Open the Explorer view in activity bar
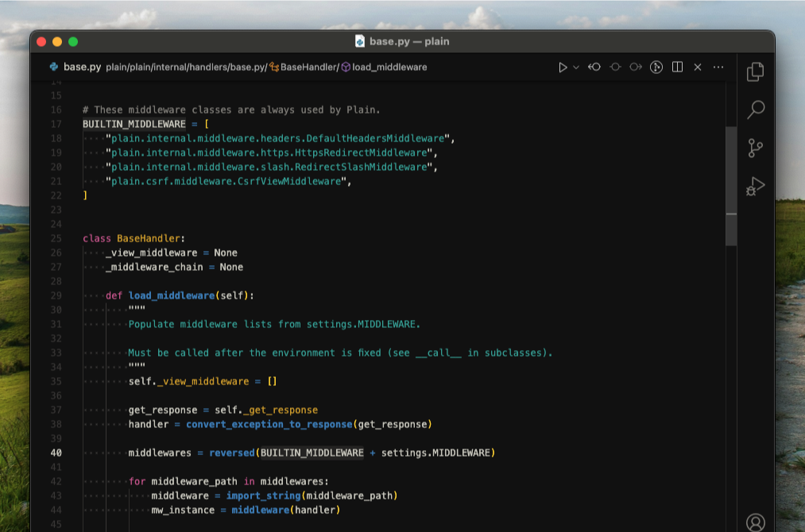The height and width of the screenshot is (532, 805). pyautogui.click(x=755, y=72)
